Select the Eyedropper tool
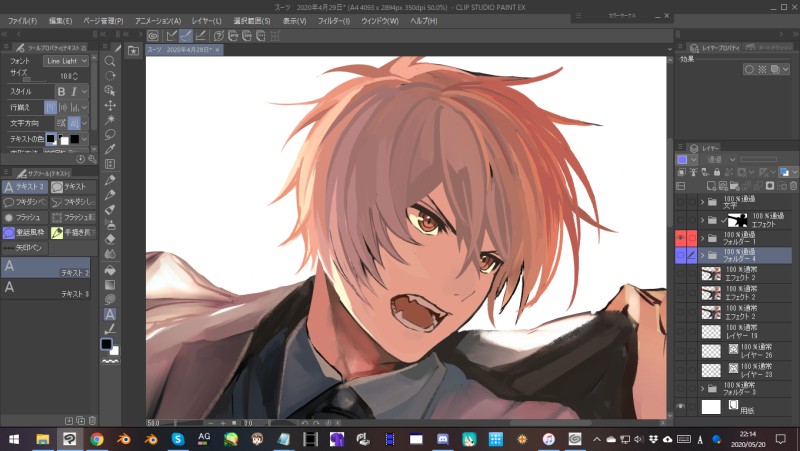This screenshot has height=451, width=800. (x=110, y=149)
